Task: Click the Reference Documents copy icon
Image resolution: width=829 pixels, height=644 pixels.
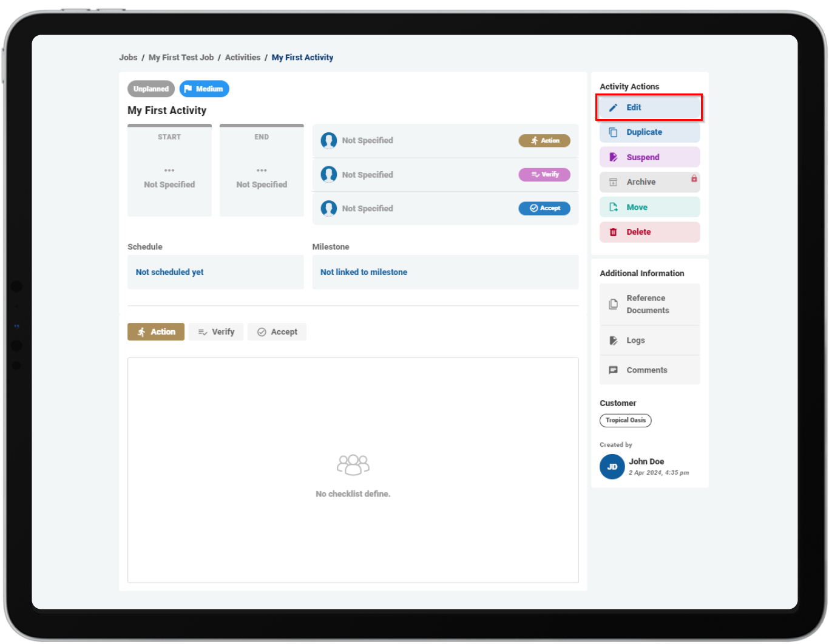Action: coord(613,304)
